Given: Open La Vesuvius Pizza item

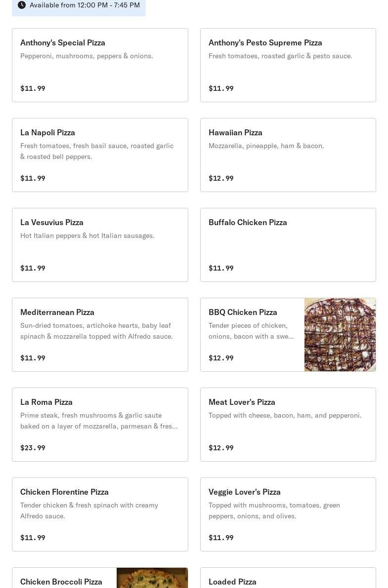Looking at the screenshot, I should [100, 245].
